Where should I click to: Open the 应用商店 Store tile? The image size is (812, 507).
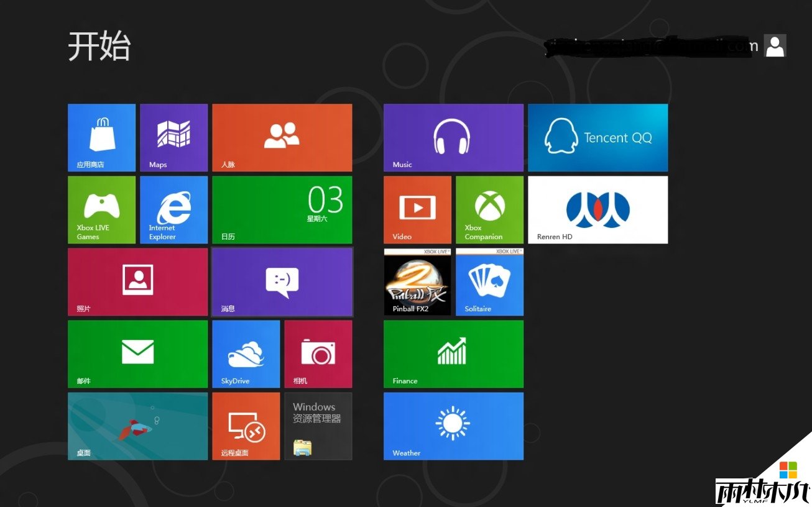click(x=101, y=137)
